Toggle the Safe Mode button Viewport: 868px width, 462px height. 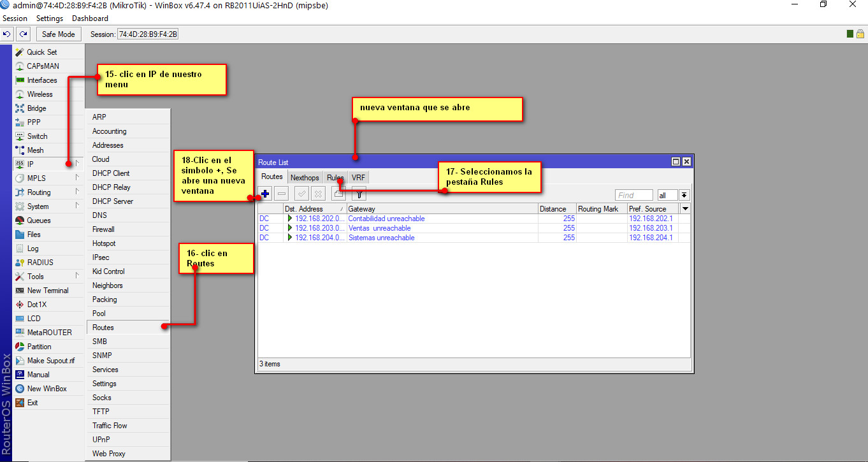click(x=58, y=34)
